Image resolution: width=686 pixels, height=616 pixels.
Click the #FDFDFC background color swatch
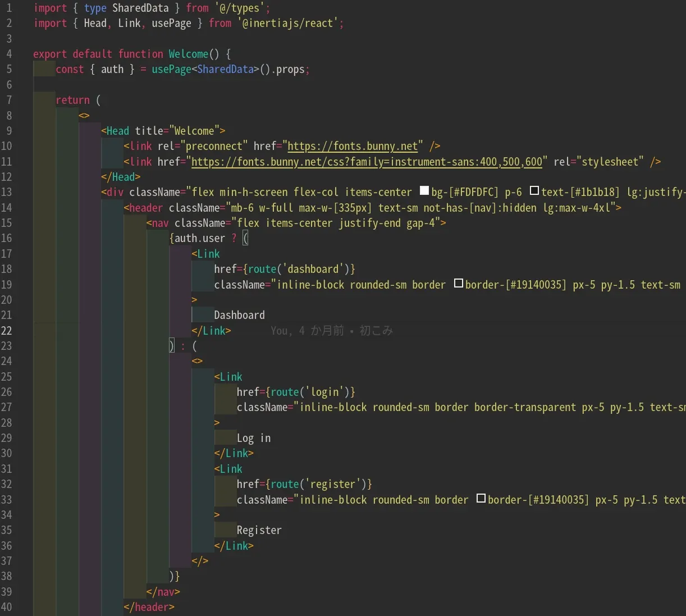click(424, 191)
